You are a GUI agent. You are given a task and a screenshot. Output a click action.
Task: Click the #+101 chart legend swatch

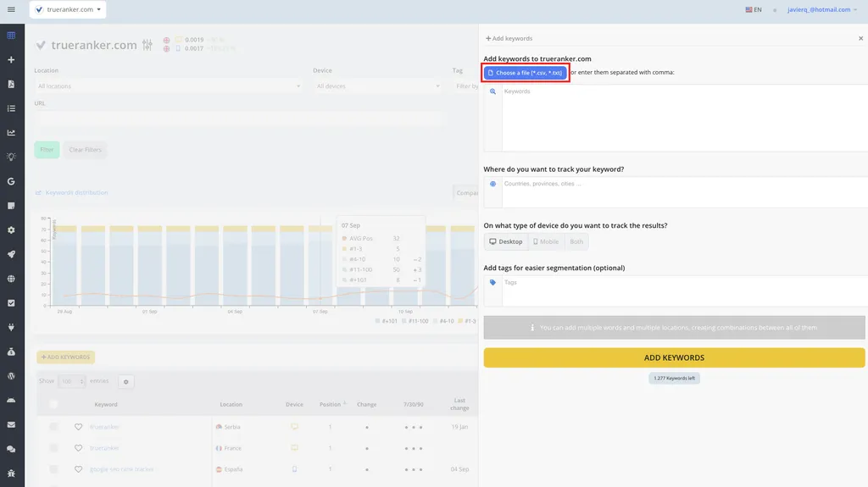[377, 321]
